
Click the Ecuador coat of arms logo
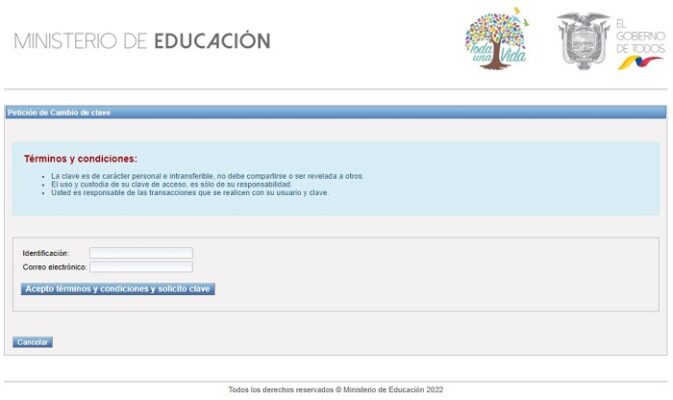pos(583,41)
